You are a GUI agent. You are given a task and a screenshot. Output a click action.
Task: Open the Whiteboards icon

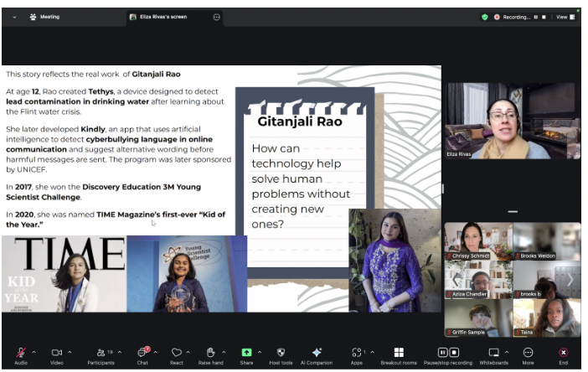(494, 353)
